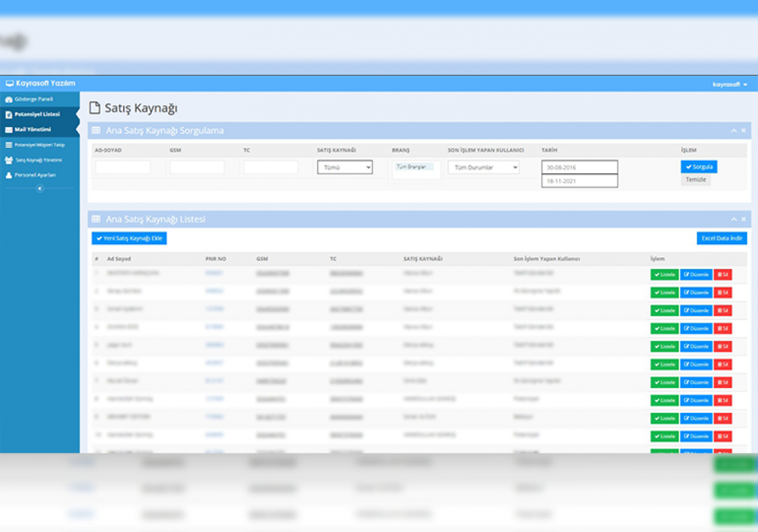Open Satış Kaynağı Yönetimi users icon

click(x=8, y=160)
